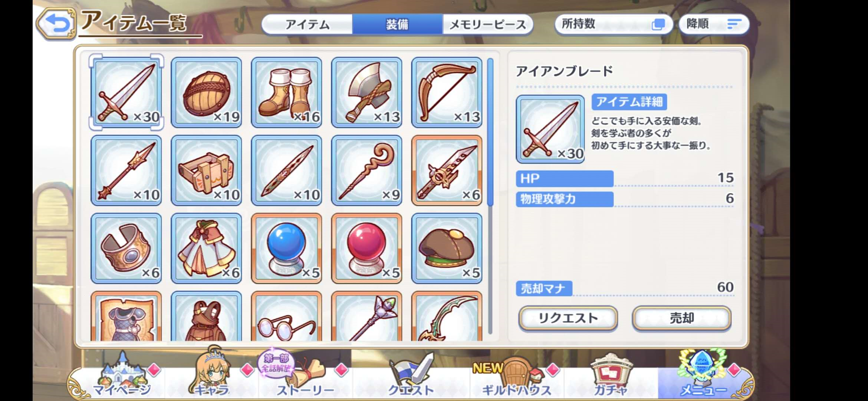868x401 pixels.
Task: Click the リクエスト button
Action: [568, 318]
